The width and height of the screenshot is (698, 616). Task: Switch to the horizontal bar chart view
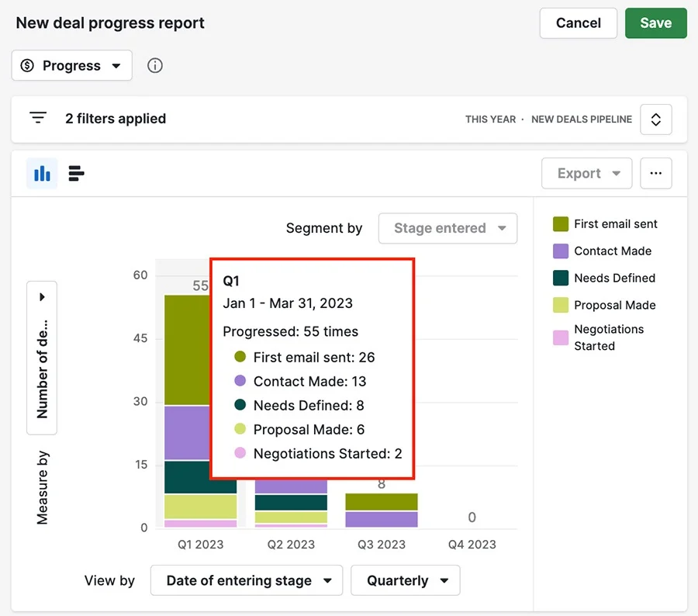coord(76,173)
